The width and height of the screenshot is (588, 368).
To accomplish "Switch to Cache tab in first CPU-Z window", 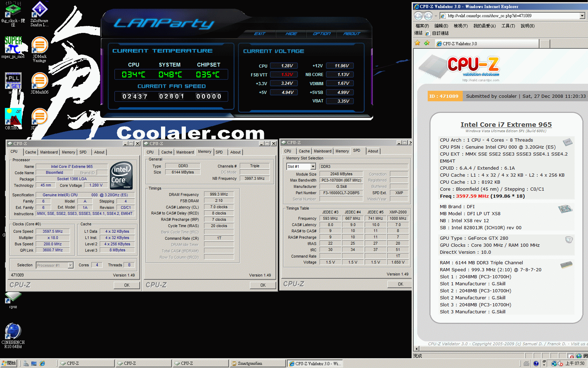I will [30, 152].
